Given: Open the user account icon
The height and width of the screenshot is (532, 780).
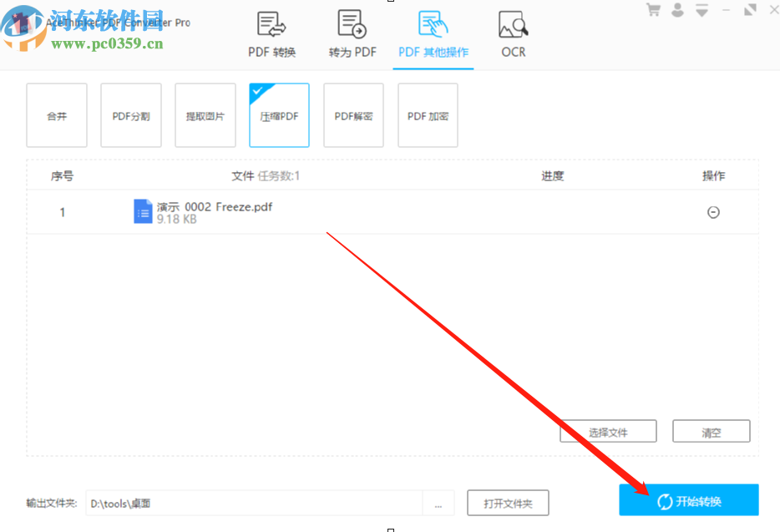Looking at the screenshot, I should 677,9.
